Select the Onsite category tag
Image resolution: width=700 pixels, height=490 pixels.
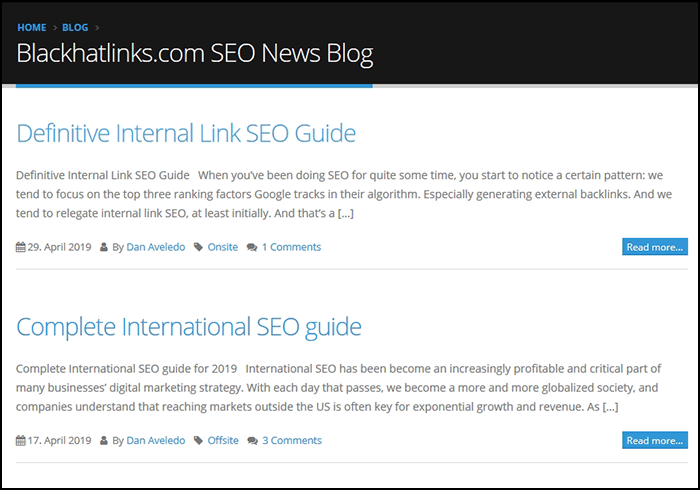[x=222, y=247]
